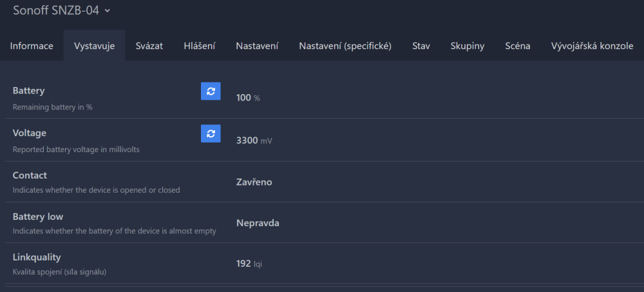The image size is (644, 292).
Task: Go to the Hlášení tab
Action: click(199, 46)
